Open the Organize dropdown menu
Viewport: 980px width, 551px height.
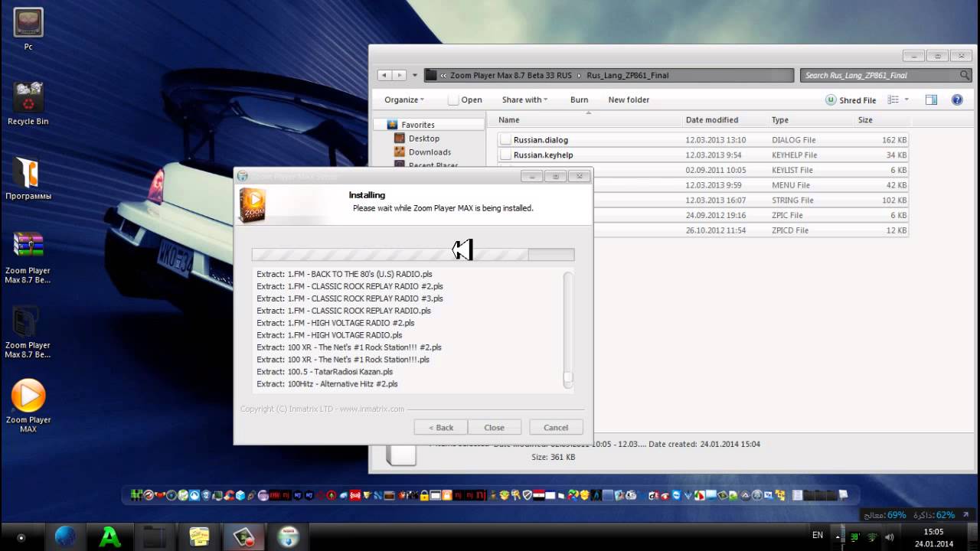pyautogui.click(x=403, y=99)
